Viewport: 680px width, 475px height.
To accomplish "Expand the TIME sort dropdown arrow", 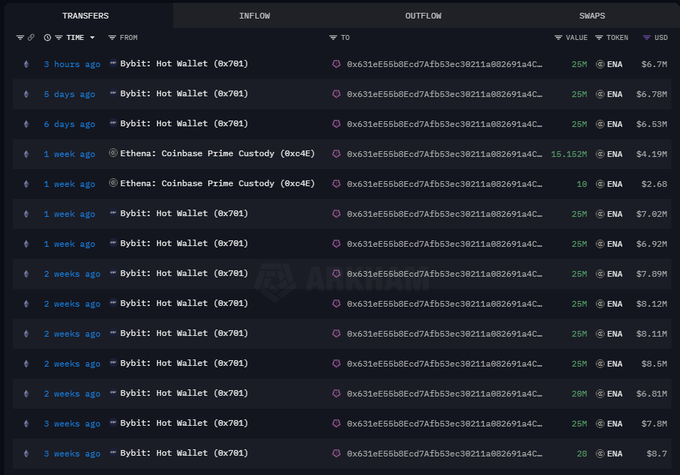I will coord(92,37).
